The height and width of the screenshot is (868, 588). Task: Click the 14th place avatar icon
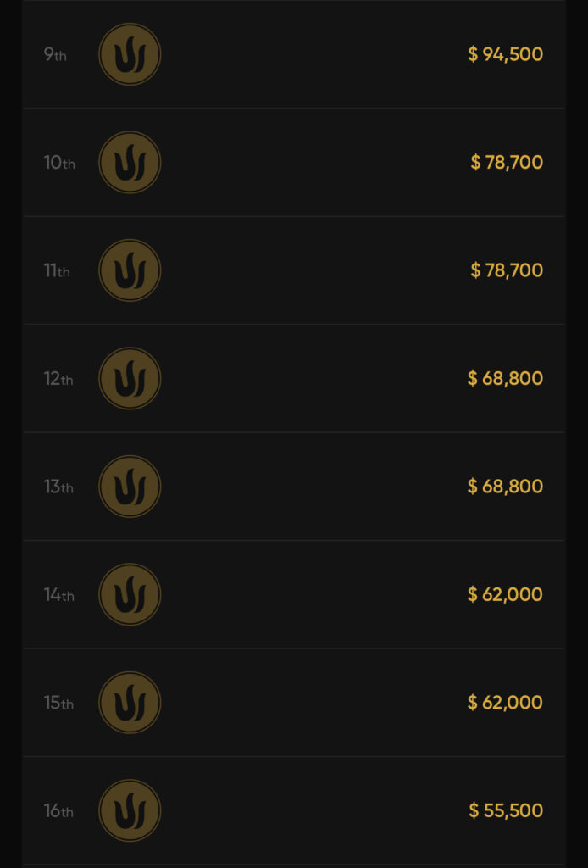[x=130, y=594]
